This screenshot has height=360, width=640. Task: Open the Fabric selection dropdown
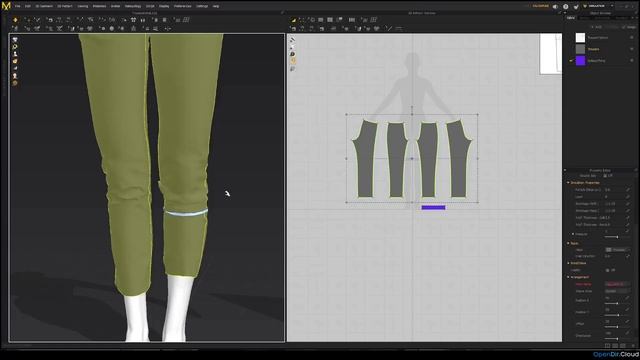[x=617, y=249]
